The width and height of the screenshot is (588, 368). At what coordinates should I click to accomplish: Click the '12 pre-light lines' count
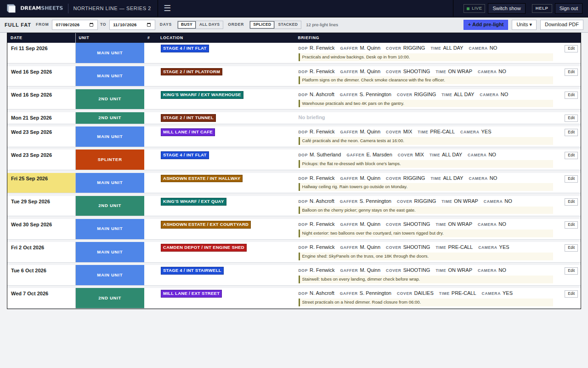322,25
